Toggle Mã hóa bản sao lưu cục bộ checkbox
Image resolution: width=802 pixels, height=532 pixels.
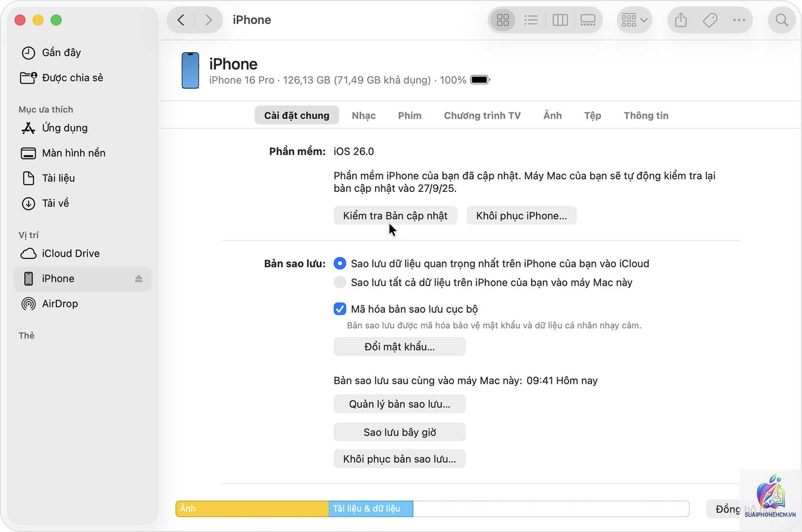click(340, 309)
